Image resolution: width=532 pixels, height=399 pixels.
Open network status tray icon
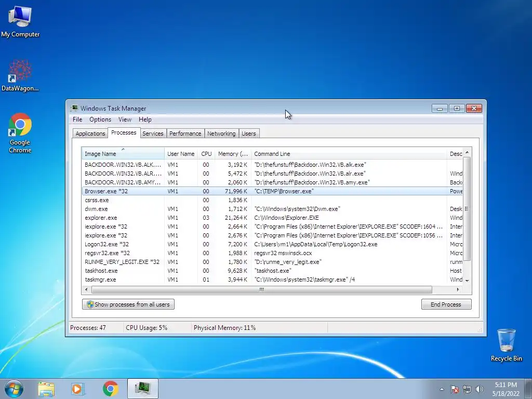(x=467, y=389)
